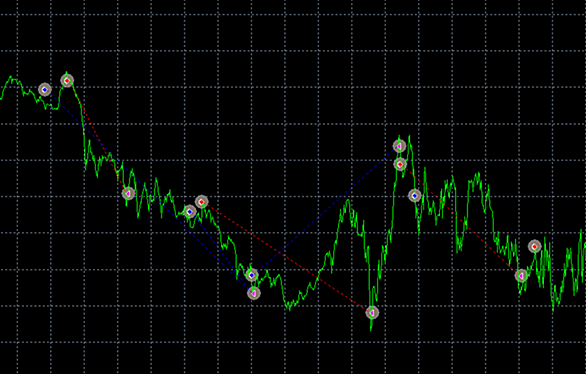Click the rising blue dashed trade line
The height and width of the screenshot is (374, 586).
pyautogui.click(x=326, y=211)
